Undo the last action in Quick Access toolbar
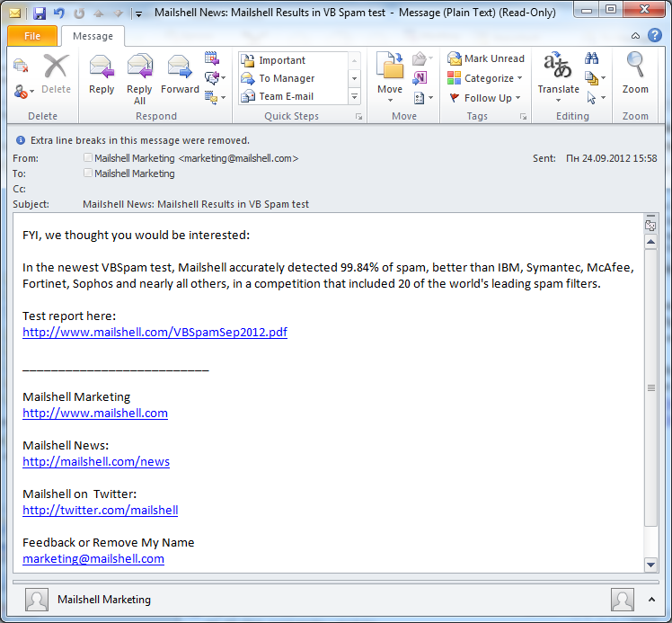This screenshot has height=623, width=672. tap(59, 13)
